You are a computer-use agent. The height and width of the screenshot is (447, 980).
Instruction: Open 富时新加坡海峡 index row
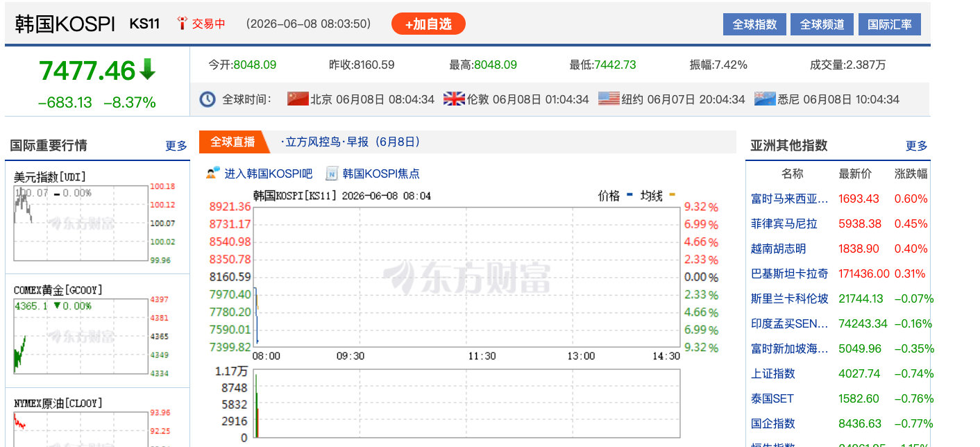click(x=838, y=348)
